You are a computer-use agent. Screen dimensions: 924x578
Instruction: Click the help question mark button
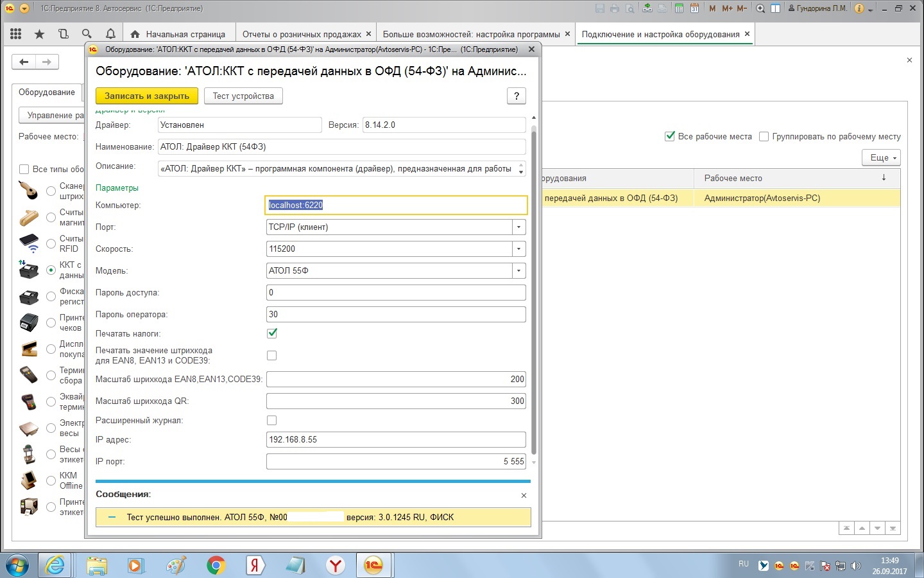[517, 96]
